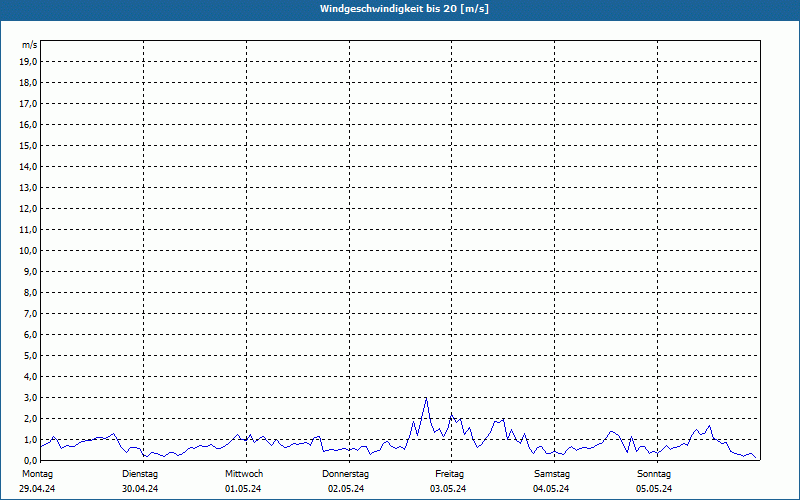Select the 'Mittwoch' day label
The height and width of the screenshot is (500, 800).
coord(244,474)
